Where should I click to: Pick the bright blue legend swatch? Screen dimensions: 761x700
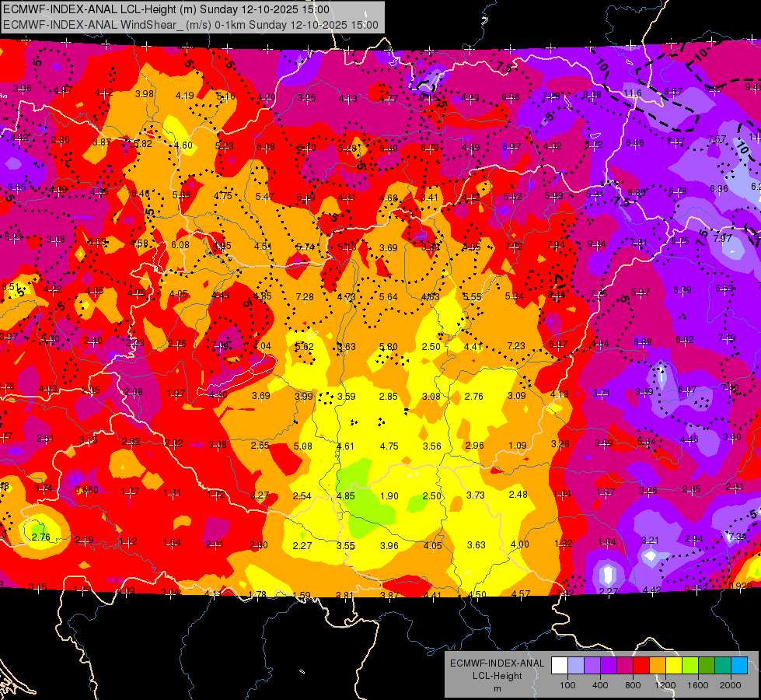739,666
